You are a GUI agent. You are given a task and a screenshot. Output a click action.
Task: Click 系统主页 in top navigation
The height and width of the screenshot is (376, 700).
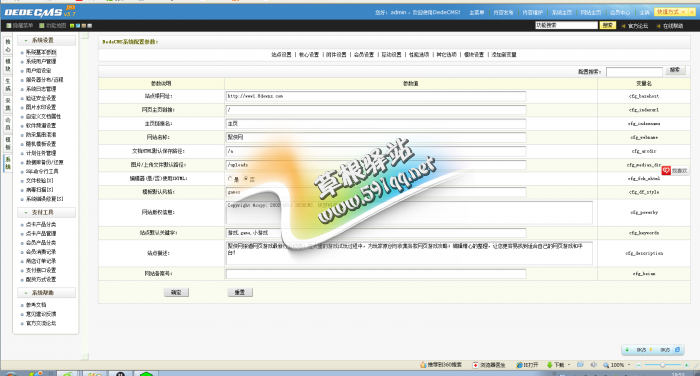pyautogui.click(x=562, y=13)
